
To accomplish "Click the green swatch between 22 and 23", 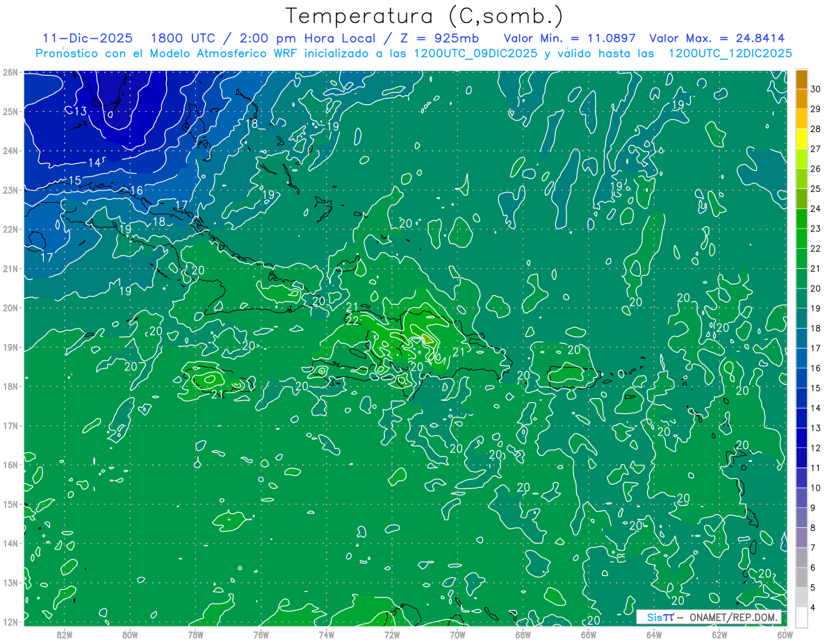I will tap(801, 238).
